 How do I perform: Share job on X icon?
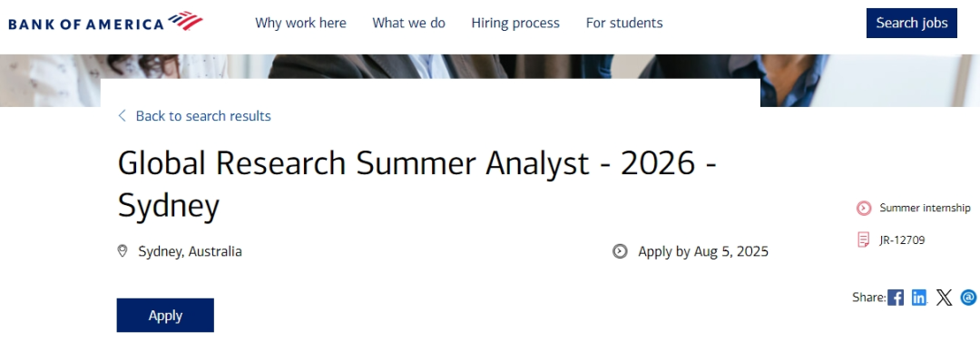[x=944, y=298]
